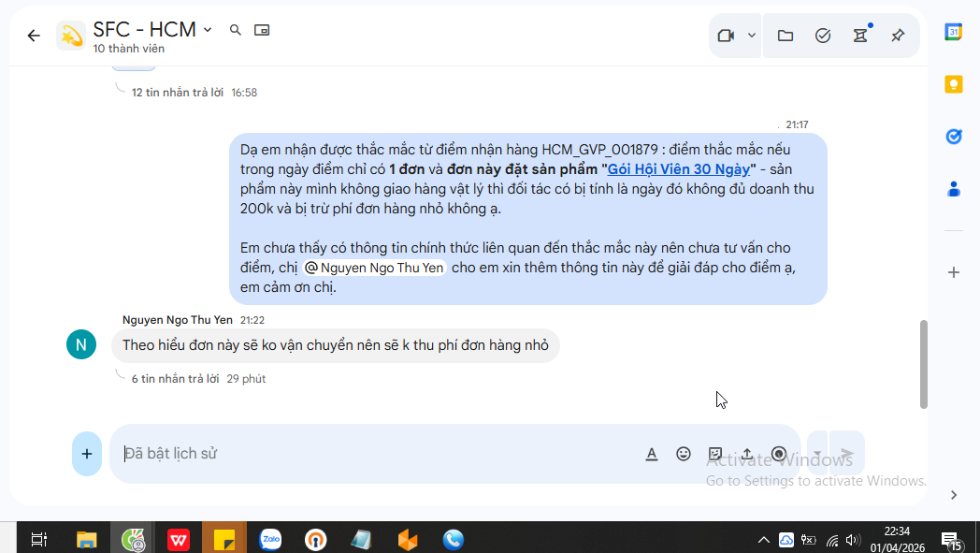The image size is (980, 553).
Task: Open Sticky Notes from taskbar
Action: click(x=224, y=539)
